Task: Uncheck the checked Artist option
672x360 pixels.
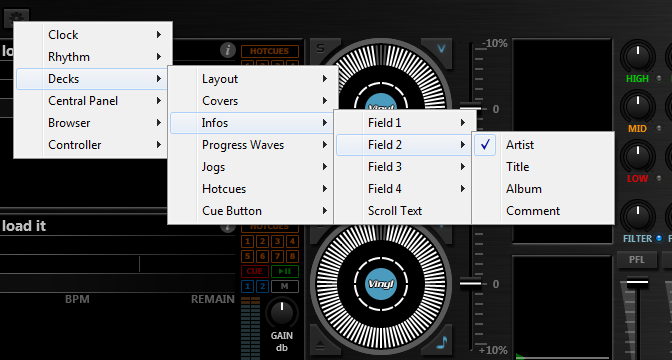Action: (x=543, y=145)
